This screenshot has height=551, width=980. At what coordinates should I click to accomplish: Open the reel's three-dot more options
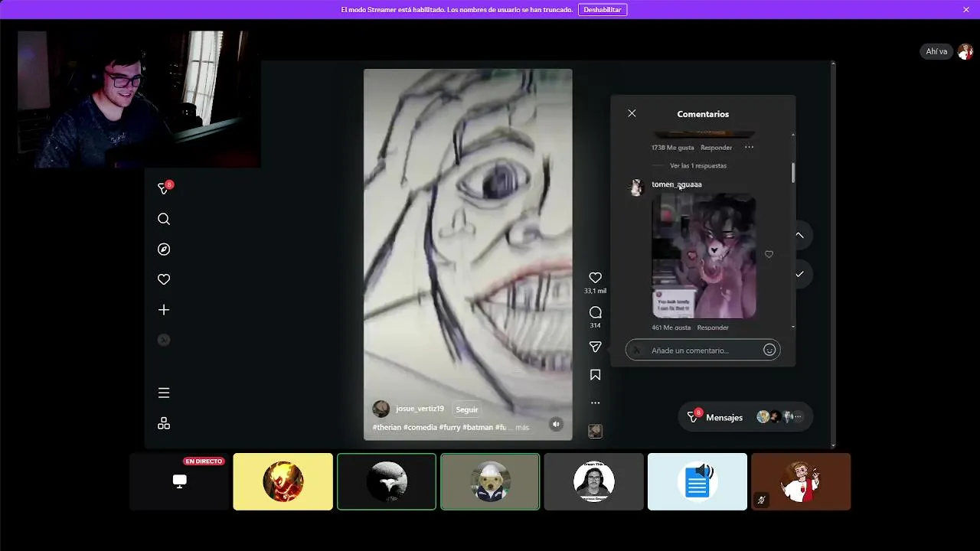(x=595, y=403)
